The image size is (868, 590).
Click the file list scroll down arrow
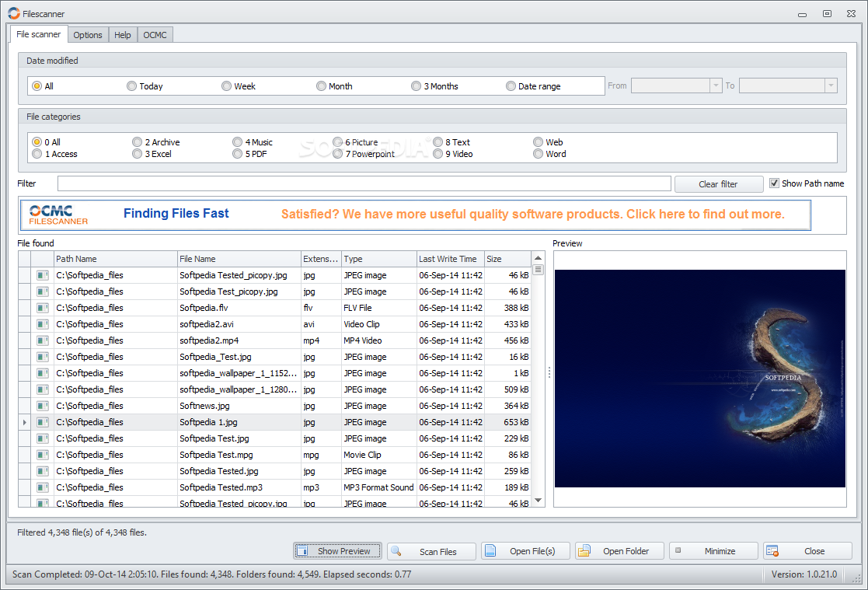coord(538,501)
